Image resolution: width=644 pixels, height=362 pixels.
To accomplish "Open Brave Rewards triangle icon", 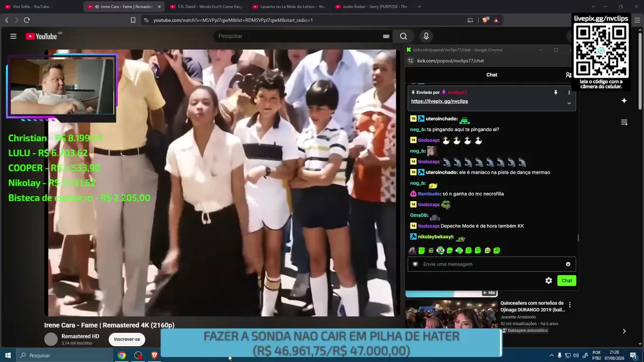I will (x=496, y=20).
